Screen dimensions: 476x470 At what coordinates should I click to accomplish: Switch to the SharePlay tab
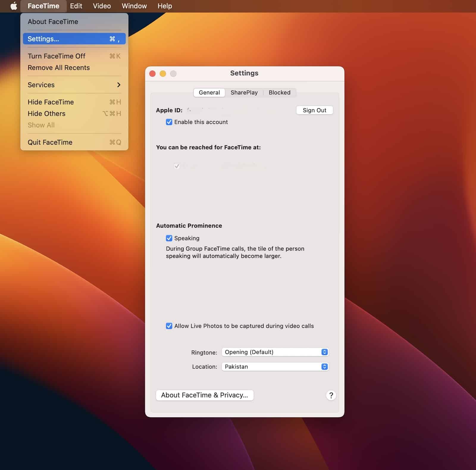[x=244, y=93]
